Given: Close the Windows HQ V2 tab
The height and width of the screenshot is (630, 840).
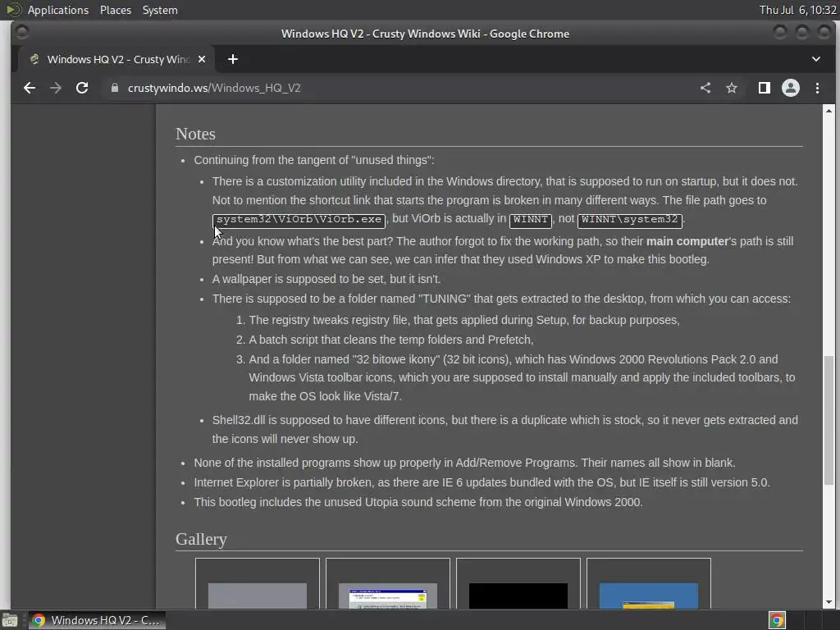Looking at the screenshot, I should tap(202, 59).
